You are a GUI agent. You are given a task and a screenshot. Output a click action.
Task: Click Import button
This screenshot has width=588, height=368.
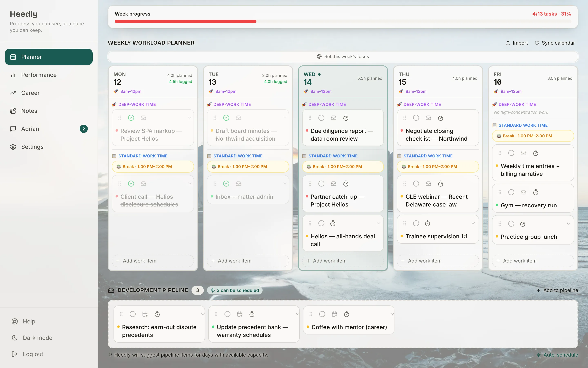pyautogui.click(x=517, y=43)
